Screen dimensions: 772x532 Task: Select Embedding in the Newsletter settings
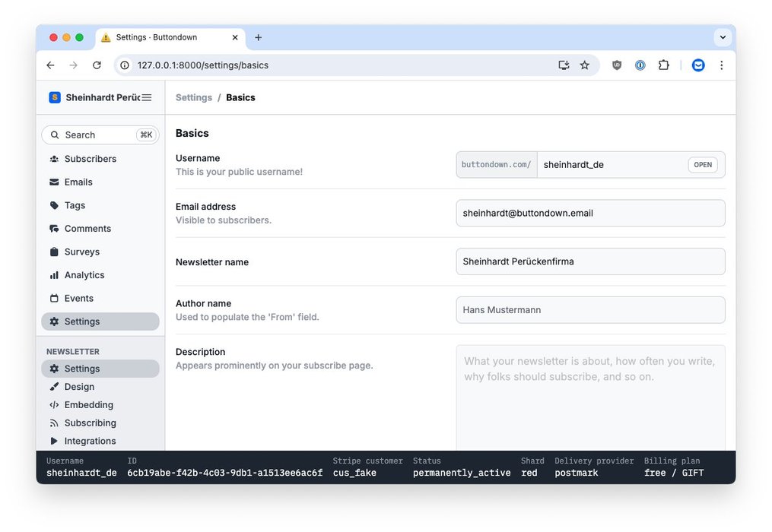coord(88,405)
